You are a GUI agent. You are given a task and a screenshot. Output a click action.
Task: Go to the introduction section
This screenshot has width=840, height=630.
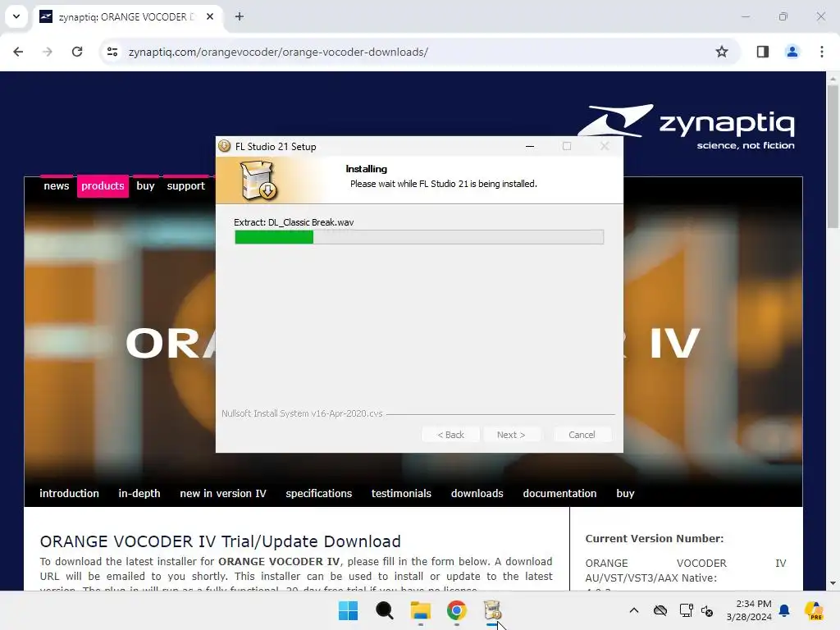pyautogui.click(x=69, y=493)
